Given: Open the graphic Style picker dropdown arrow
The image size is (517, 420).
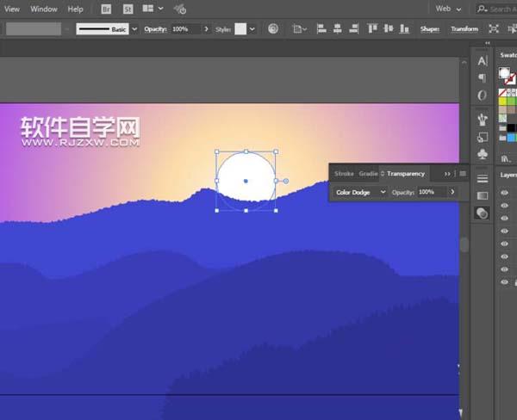Looking at the screenshot, I should point(252,29).
